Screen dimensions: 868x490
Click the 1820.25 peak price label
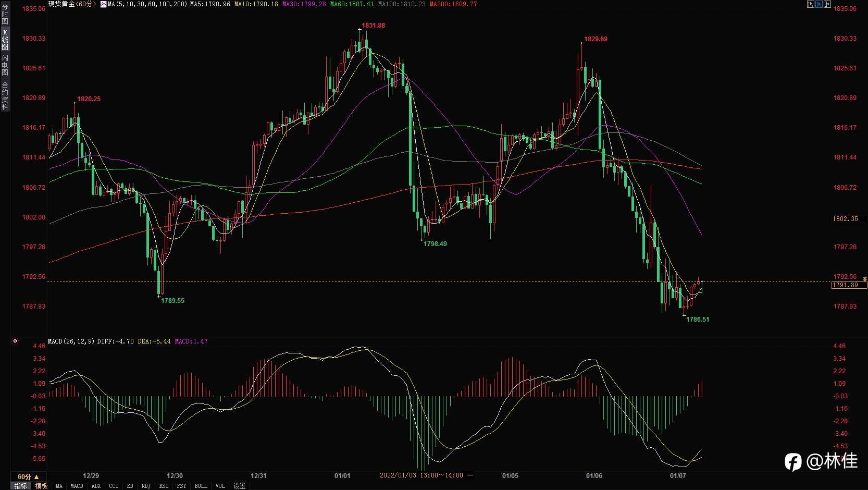pyautogui.click(x=89, y=99)
